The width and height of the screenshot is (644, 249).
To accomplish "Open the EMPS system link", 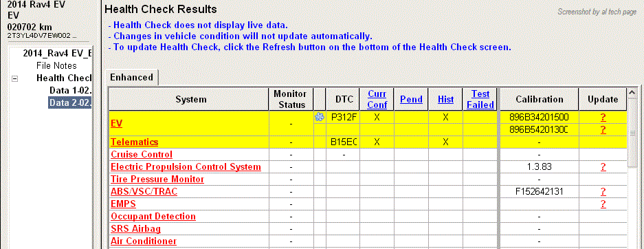I will (x=123, y=204).
